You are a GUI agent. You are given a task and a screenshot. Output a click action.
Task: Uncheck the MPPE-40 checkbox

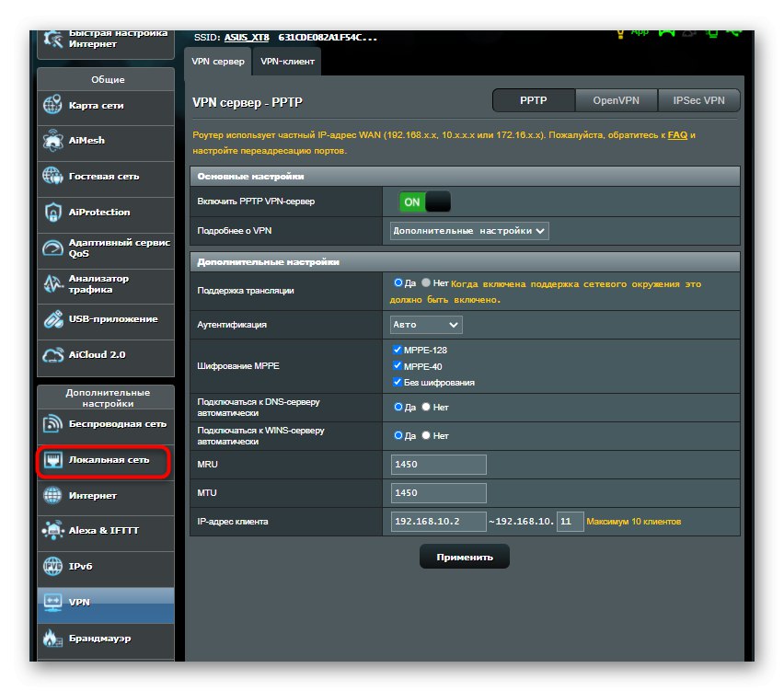pyautogui.click(x=397, y=366)
